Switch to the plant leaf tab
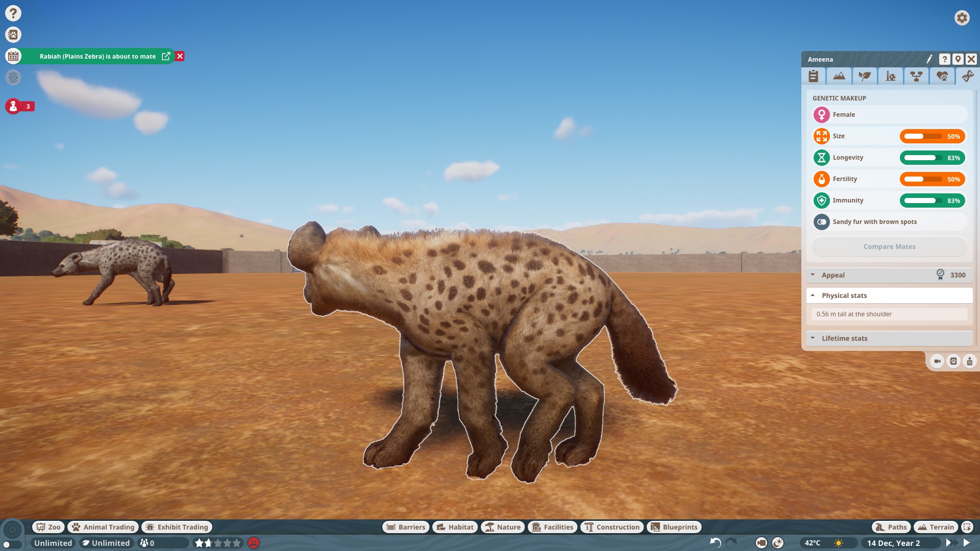The height and width of the screenshot is (551, 980). tap(865, 76)
